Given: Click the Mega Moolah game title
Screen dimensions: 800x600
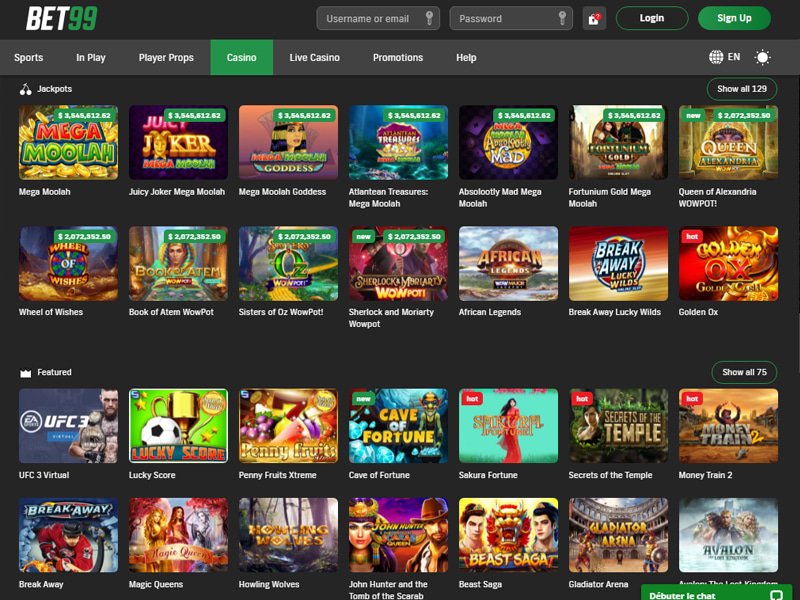Looking at the screenshot, I should pos(44,192).
